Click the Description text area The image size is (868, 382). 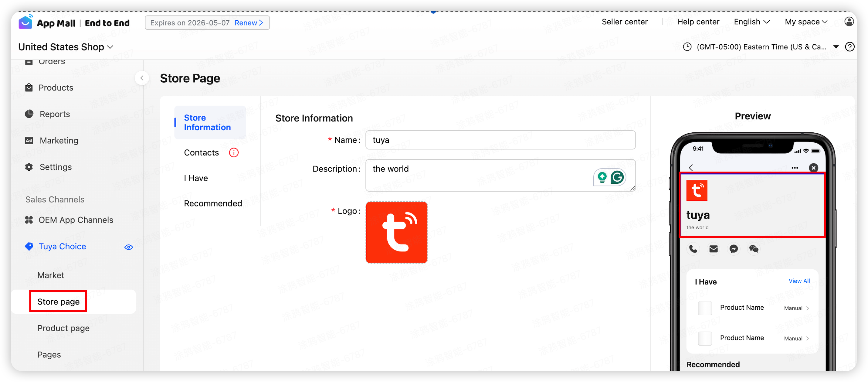[x=500, y=175]
